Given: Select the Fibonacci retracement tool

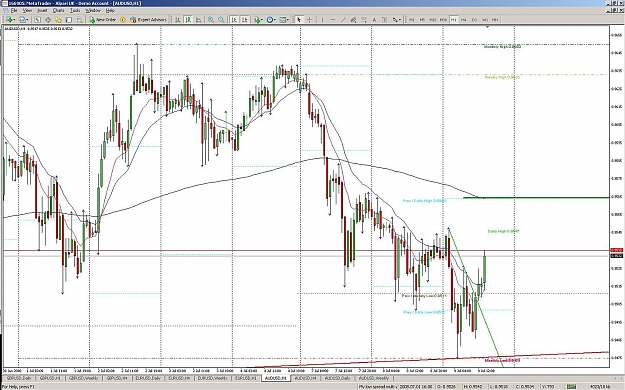Looking at the screenshot, I should point(364,19).
